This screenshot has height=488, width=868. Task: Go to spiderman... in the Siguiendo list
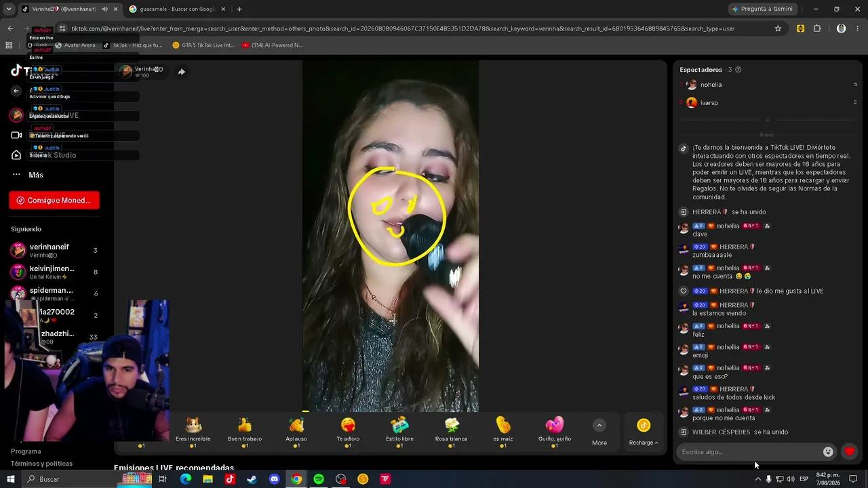click(54, 293)
